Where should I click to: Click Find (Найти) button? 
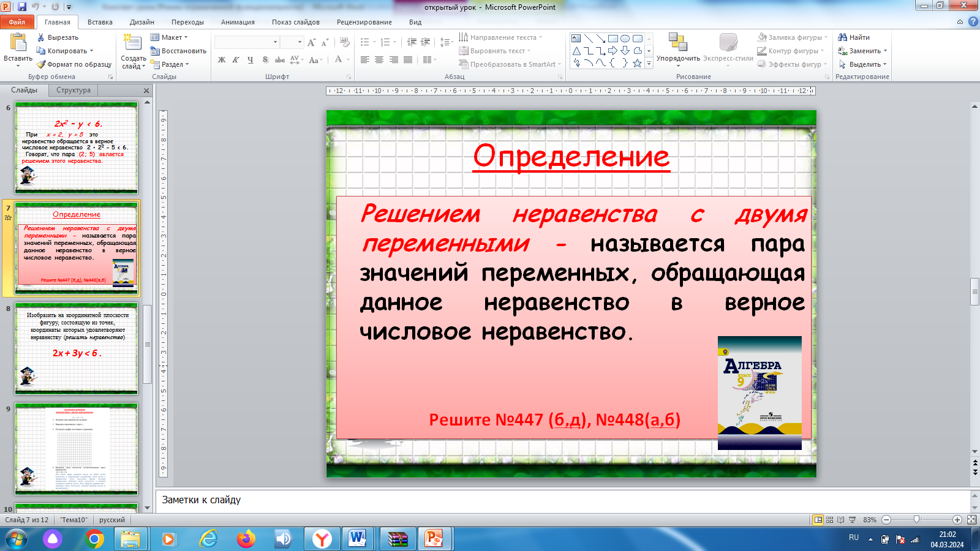click(x=854, y=37)
